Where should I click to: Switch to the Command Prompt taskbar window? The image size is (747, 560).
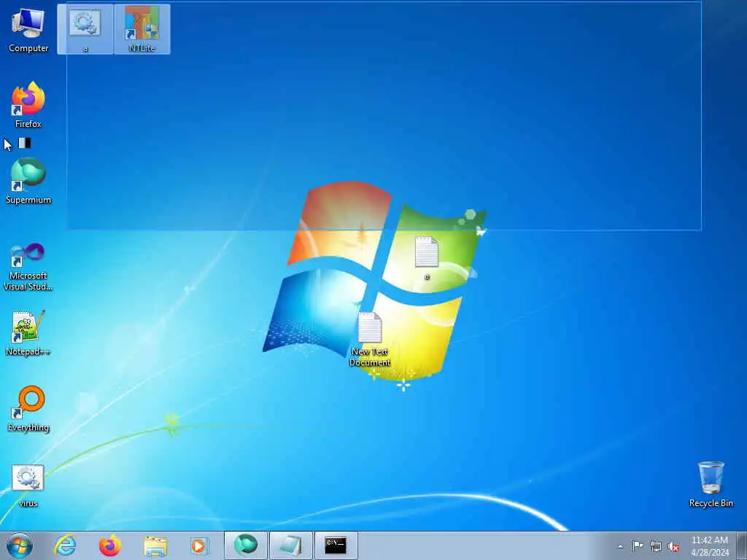(336, 545)
